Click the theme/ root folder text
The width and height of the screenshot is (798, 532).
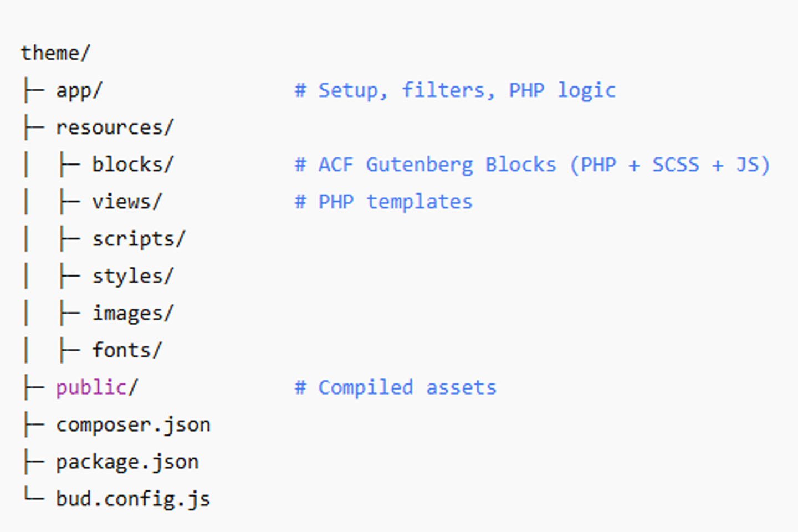[x=55, y=53]
